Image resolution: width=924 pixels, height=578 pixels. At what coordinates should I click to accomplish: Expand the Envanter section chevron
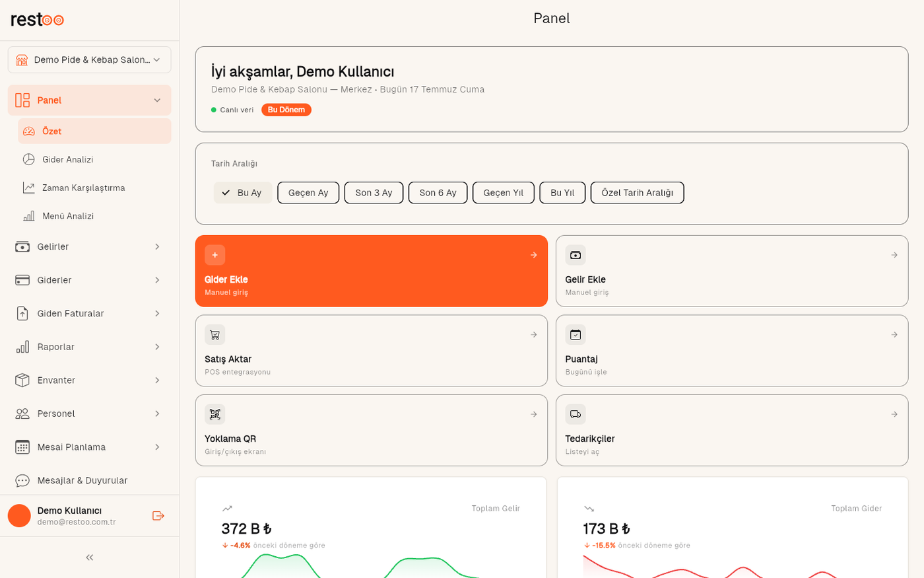[157, 380]
